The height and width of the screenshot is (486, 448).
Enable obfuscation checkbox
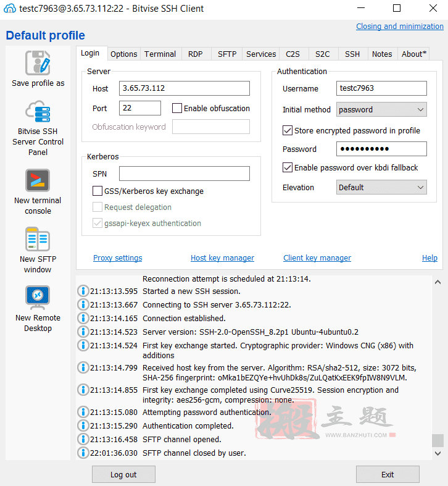(177, 108)
